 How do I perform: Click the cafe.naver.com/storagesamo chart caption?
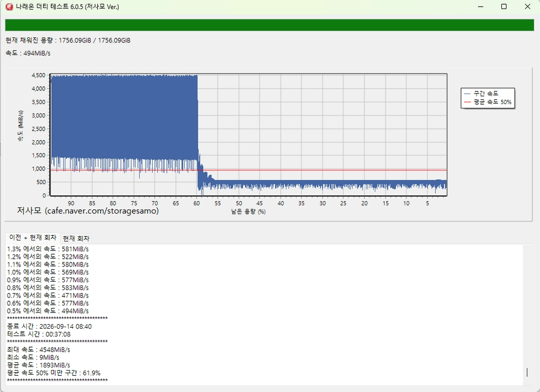pyautogui.click(x=88, y=211)
